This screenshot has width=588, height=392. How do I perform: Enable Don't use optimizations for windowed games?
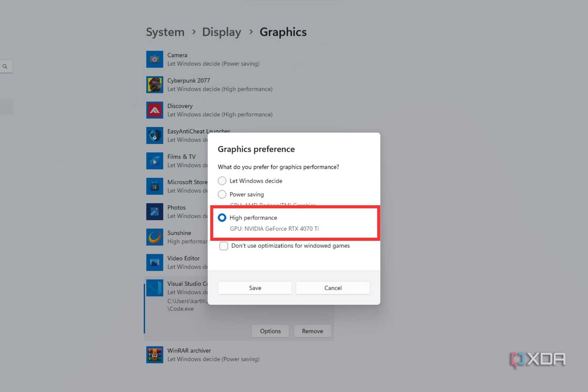coord(223,246)
